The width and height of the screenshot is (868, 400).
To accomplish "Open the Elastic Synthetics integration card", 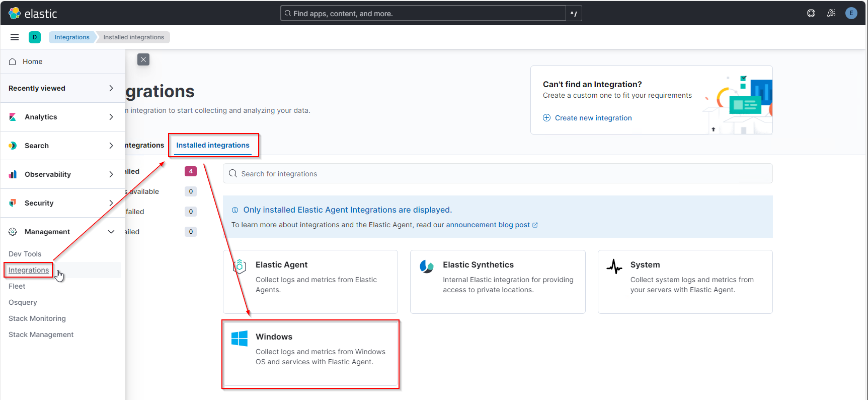I will [x=498, y=282].
